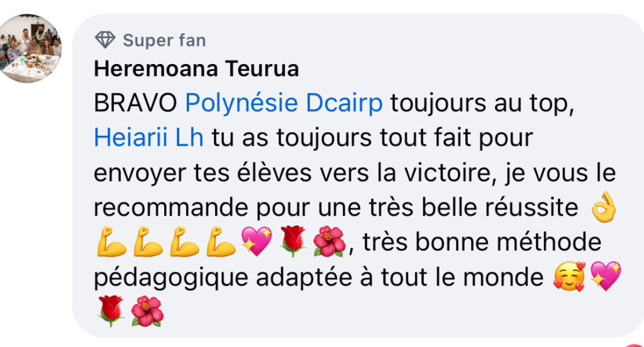Click the Super fan label text
The image size is (644, 347).
pos(164,40)
